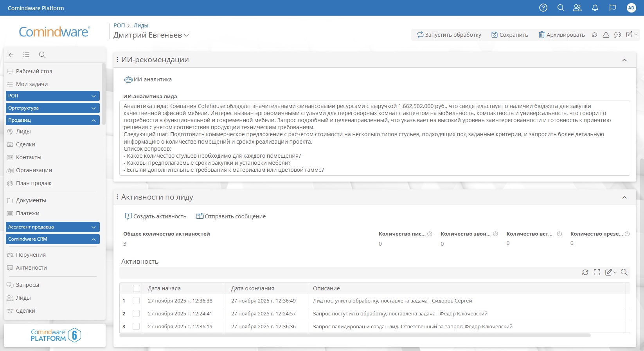Click Создать активность button
The image size is (644, 351).
155,216
